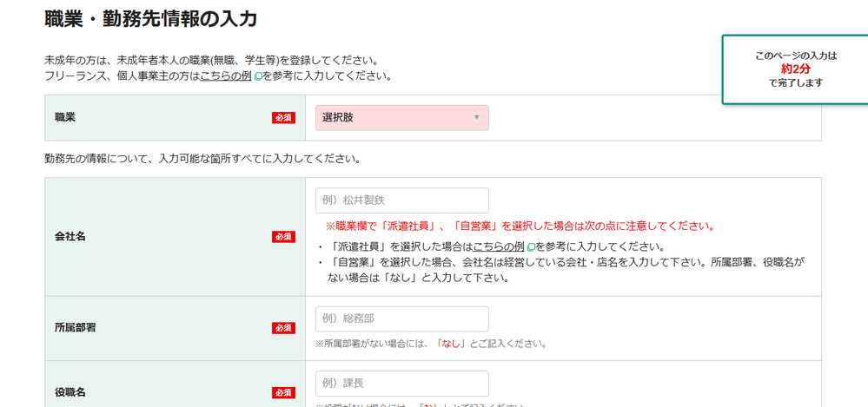Click the 必須 badge in 職業 row
This screenshot has height=407, width=868.
283,118
